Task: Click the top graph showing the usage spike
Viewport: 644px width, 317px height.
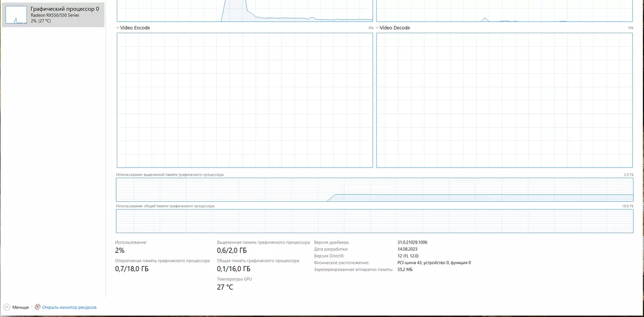Action: tap(245, 11)
